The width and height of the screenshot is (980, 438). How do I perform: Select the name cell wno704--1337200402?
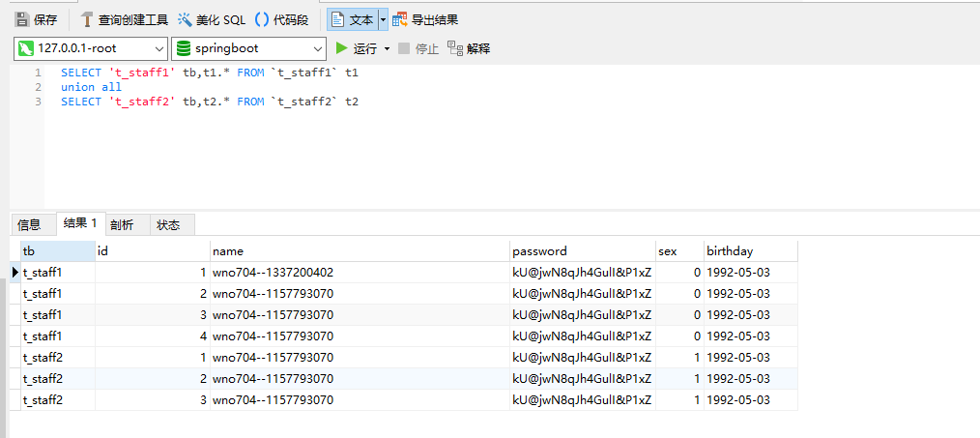click(273, 273)
